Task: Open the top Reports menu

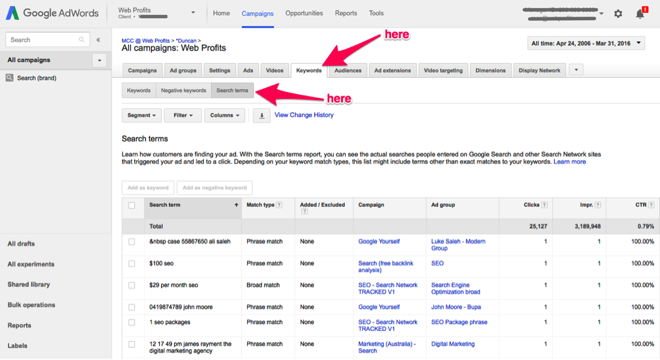Action: (346, 13)
